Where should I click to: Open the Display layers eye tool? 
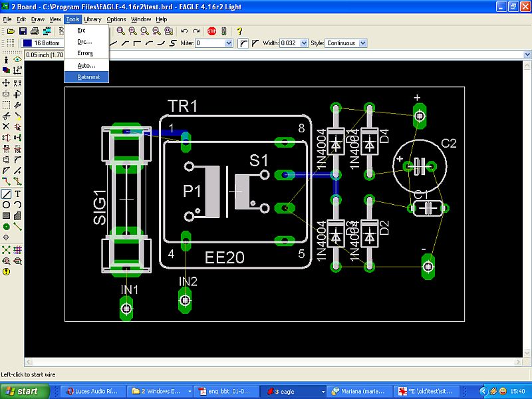click(x=18, y=60)
